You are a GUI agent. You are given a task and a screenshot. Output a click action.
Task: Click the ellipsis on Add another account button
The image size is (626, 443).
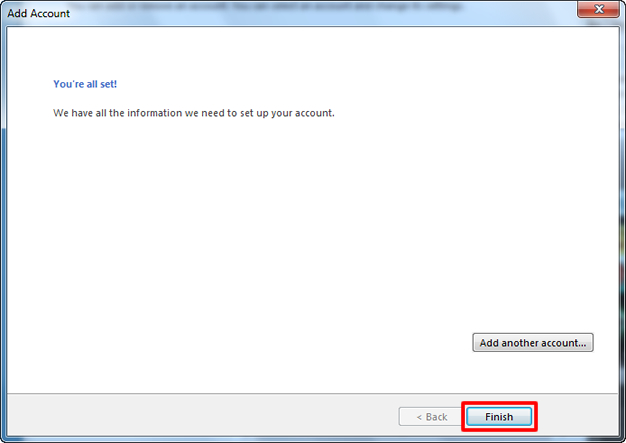[584, 343]
